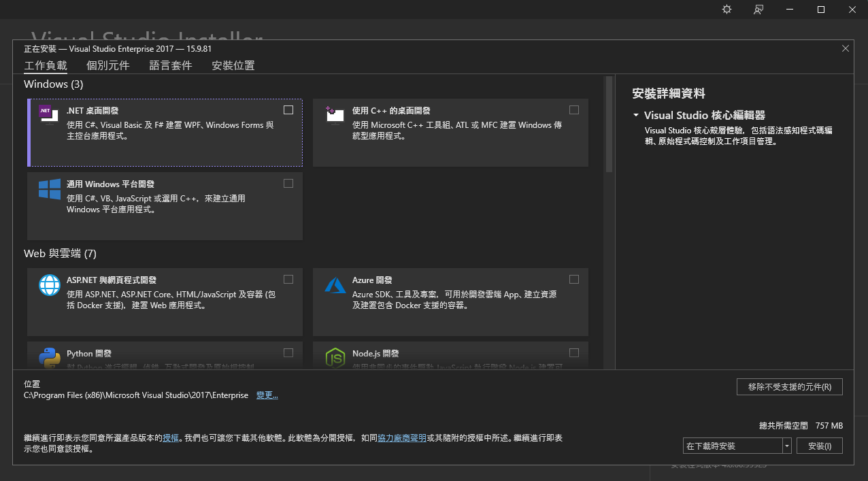
Task: Click the feedback icon in the title bar
Action: 758,10
